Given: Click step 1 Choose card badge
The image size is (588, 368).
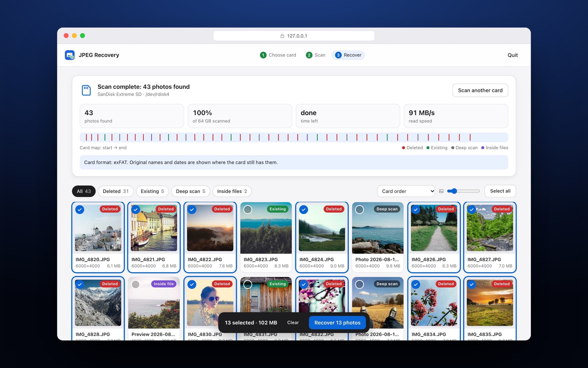Looking at the screenshot, I should [x=263, y=55].
